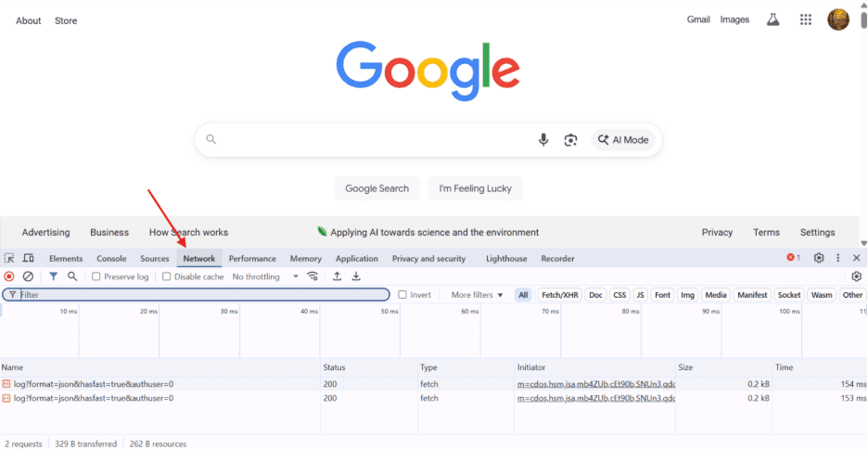
Task: Open Google Search Labs flask icon
Action: click(x=772, y=19)
